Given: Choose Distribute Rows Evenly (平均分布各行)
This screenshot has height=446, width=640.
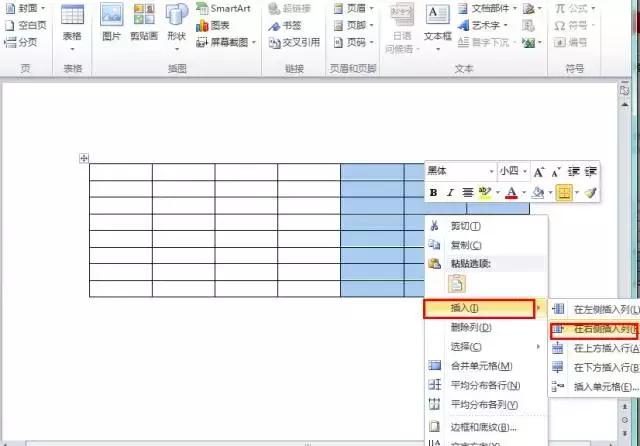Looking at the screenshot, I should pyautogui.click(x=486, y=385).
